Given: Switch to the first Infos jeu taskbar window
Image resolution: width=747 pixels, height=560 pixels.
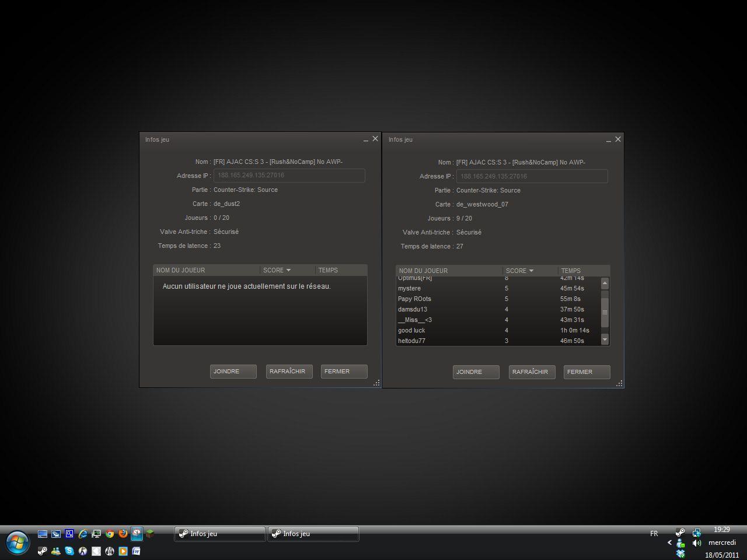Looking at the screenshot, I should (x=219, y=534).
